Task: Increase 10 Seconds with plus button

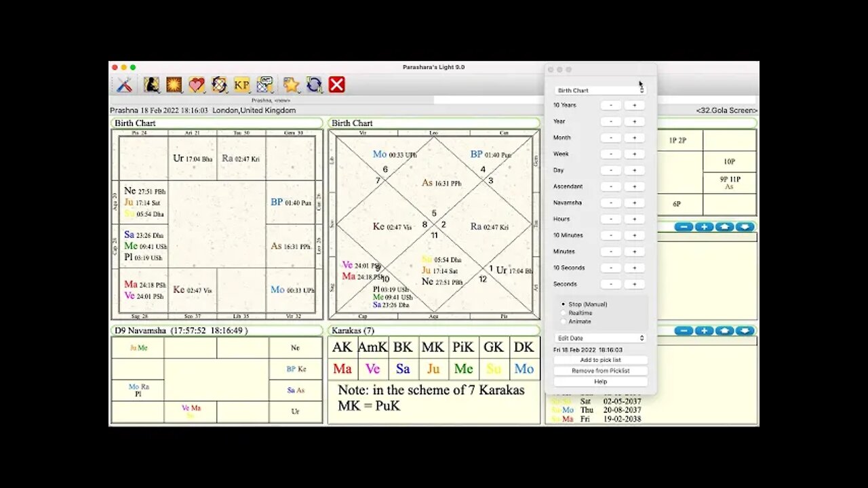Action: coord(635,268)
